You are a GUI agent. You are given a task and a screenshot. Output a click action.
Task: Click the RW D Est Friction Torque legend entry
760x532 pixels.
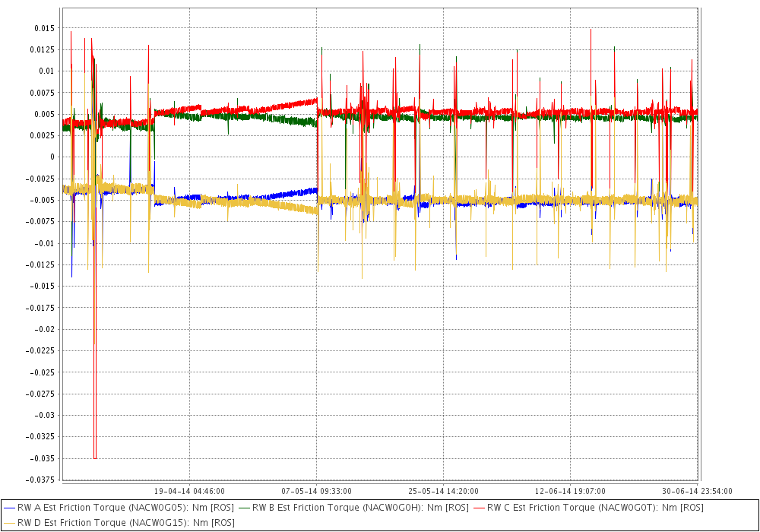(x=119, y=522)
